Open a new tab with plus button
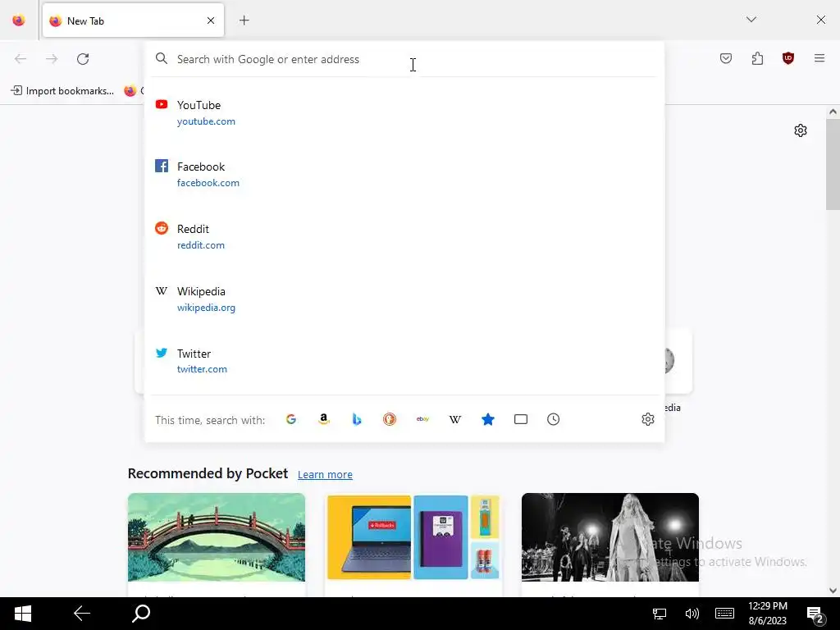This screenshot has width=840, height=630. (x=244, y=21)
